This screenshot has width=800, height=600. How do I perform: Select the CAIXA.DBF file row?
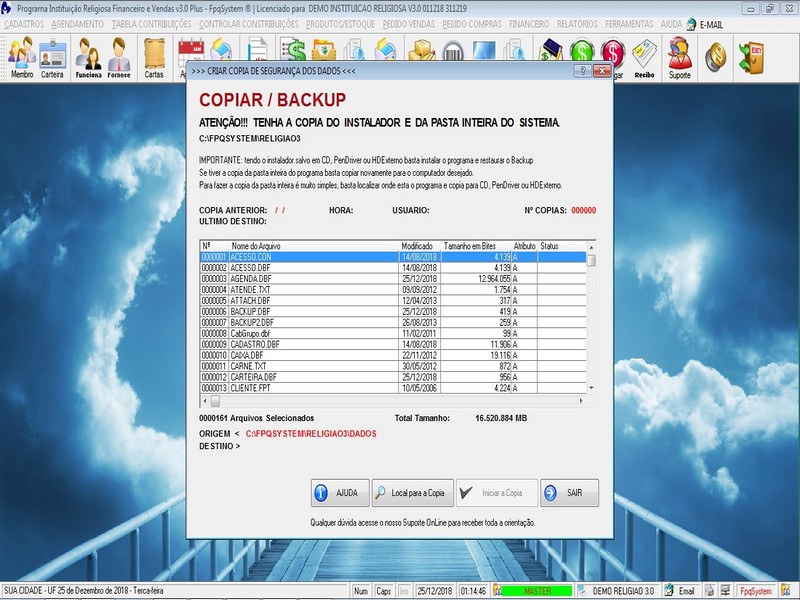[393, 356]
